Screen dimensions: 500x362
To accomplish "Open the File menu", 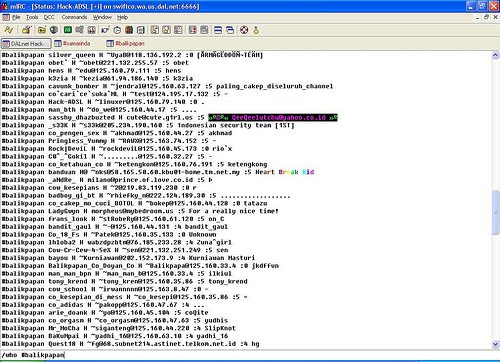I will point(16,17).
